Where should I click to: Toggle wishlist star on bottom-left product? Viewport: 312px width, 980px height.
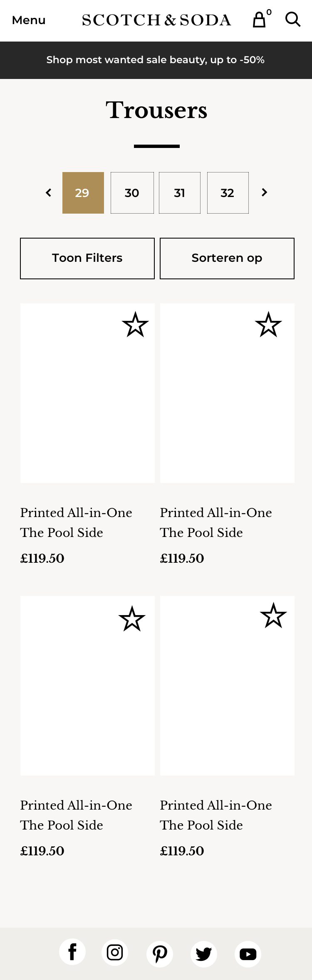click(132, 619)
